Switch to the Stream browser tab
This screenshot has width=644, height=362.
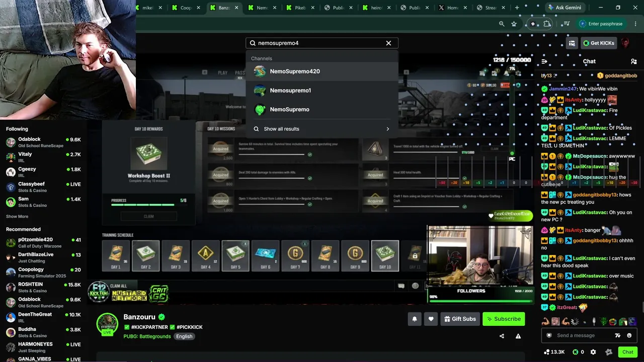(x=491, y=8)
